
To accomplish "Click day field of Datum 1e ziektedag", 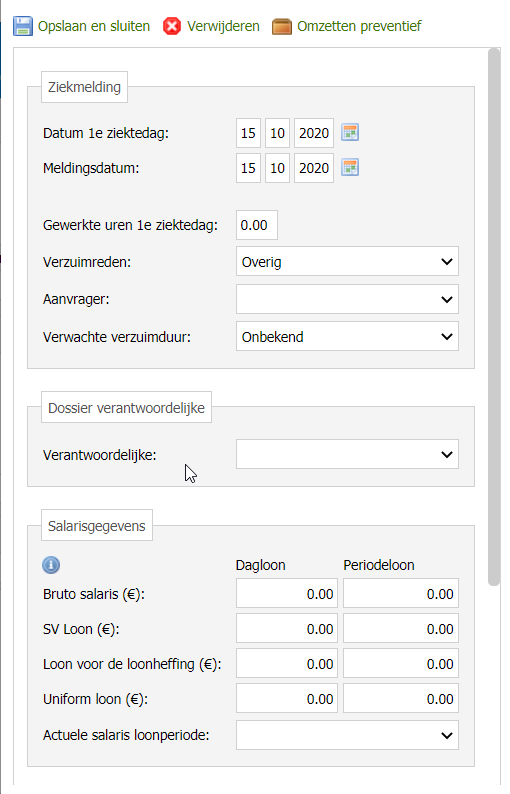I will 248,133.
